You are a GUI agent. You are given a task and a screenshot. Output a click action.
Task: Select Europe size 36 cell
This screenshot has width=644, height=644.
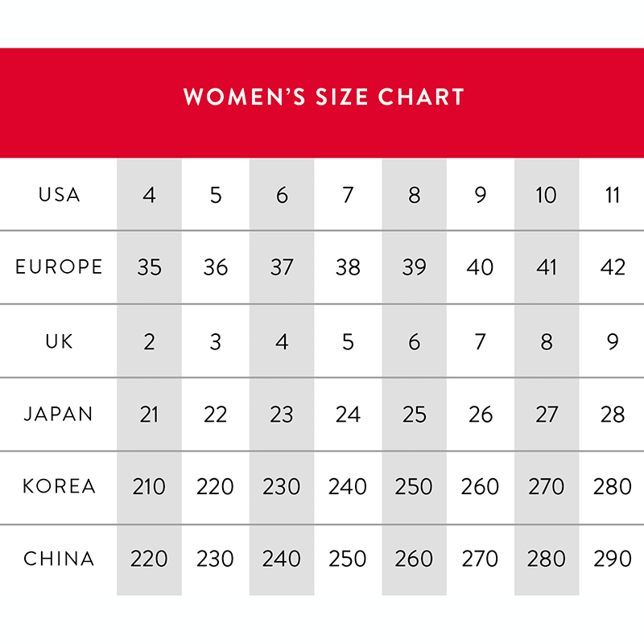coord(215,267)
